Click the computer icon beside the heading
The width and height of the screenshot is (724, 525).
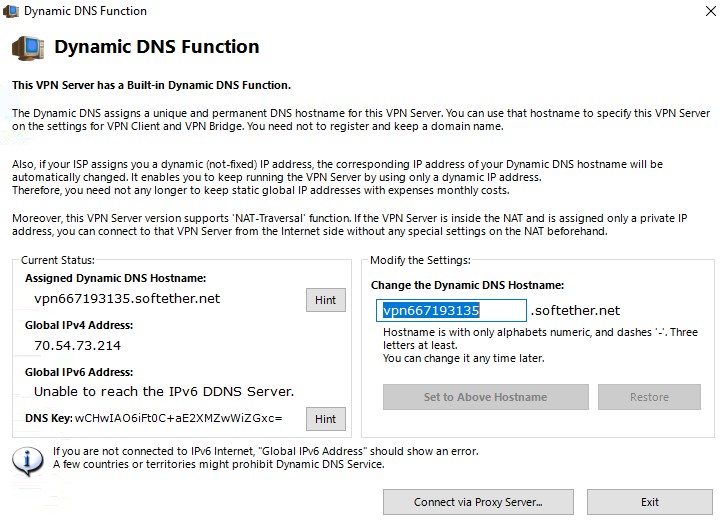(x=28, y=47)
